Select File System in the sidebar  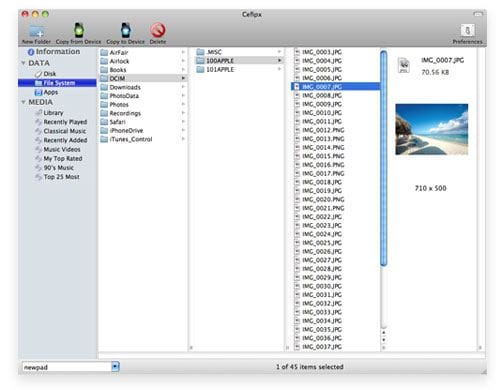pos(57,83)
